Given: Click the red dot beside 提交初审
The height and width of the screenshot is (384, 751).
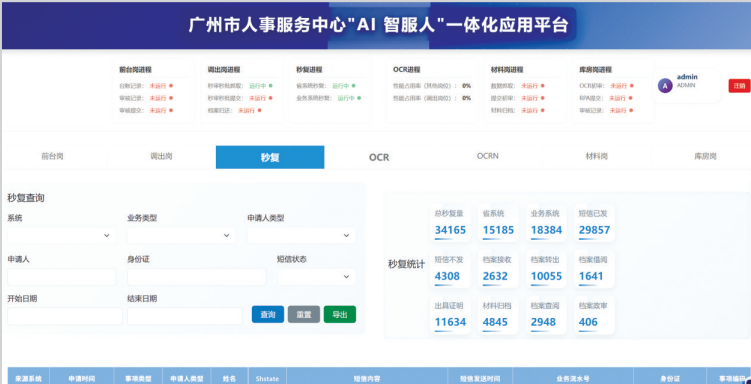Looking at the screenshot, I should pos(542,98).
